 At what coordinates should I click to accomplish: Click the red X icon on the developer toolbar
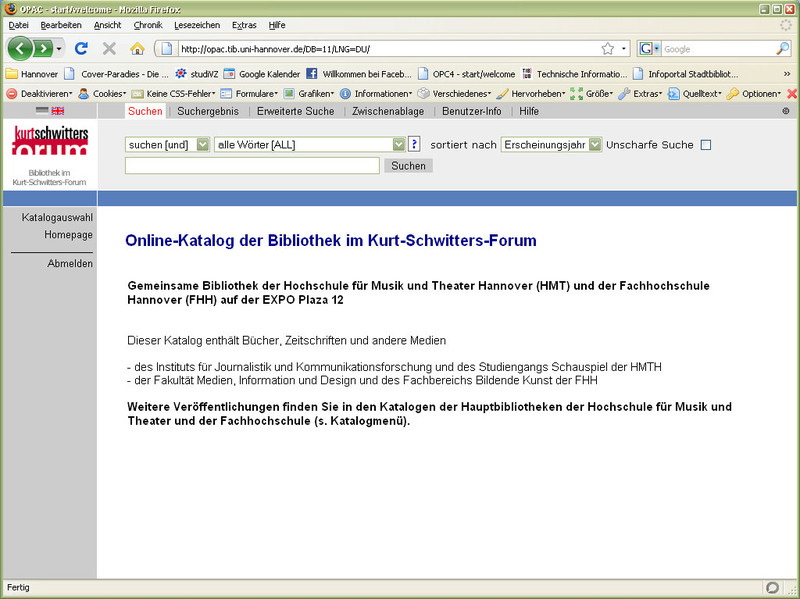click(x=792, y=93)
